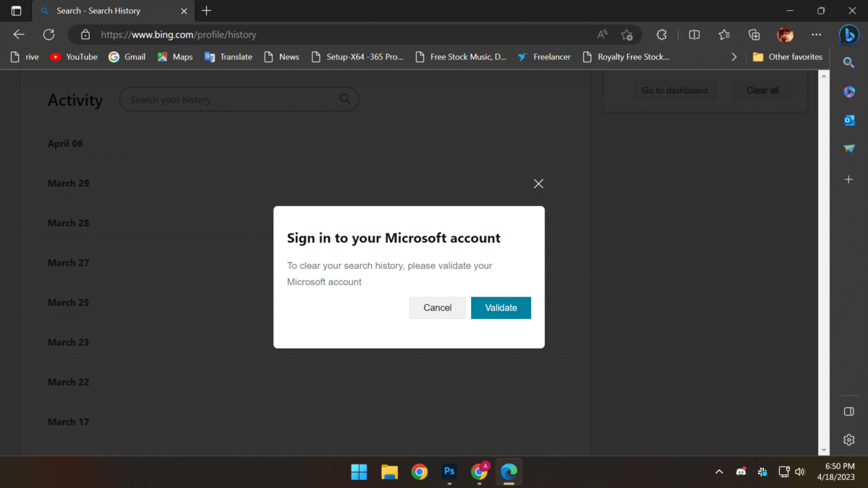
Task: Click the April 06 date heading
Action: point(65,143)
